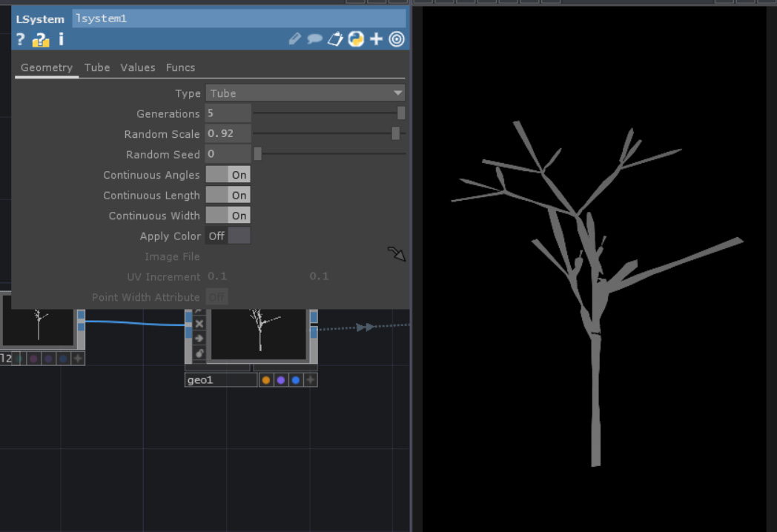Toggle the lower blue flag right of geo1 viewer

tap(314, 333)
